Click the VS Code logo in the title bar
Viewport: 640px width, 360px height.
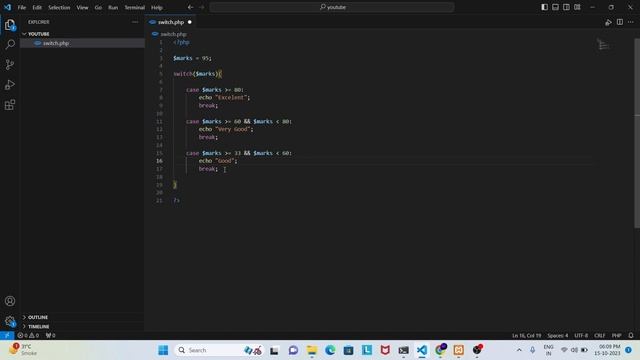[x=7, y=7]
